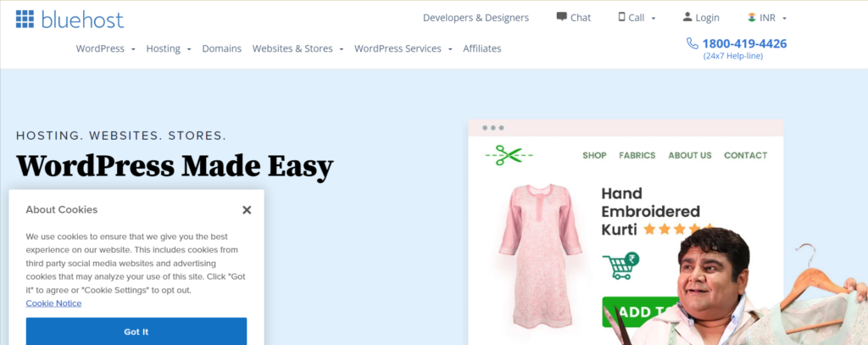
Task: Close the About Cookies dialog
Action: pyautogui.click(x=247, y=210)
